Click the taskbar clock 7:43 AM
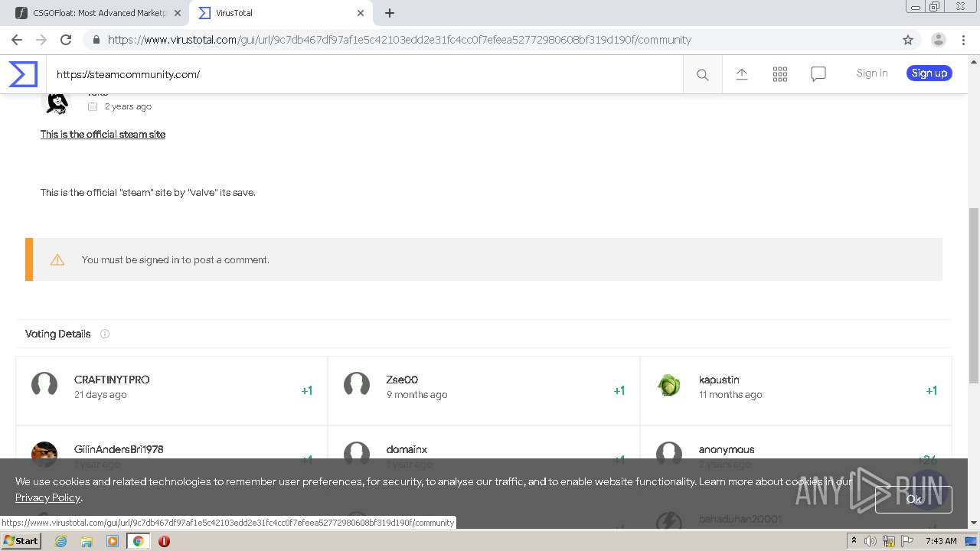The width and height of the screenshot is (980, 551). [941, 541]
